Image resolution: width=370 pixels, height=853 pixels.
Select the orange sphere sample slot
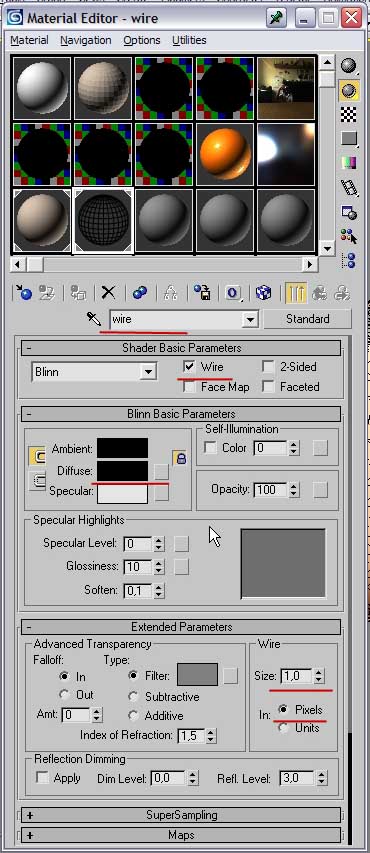click(225, 154)
